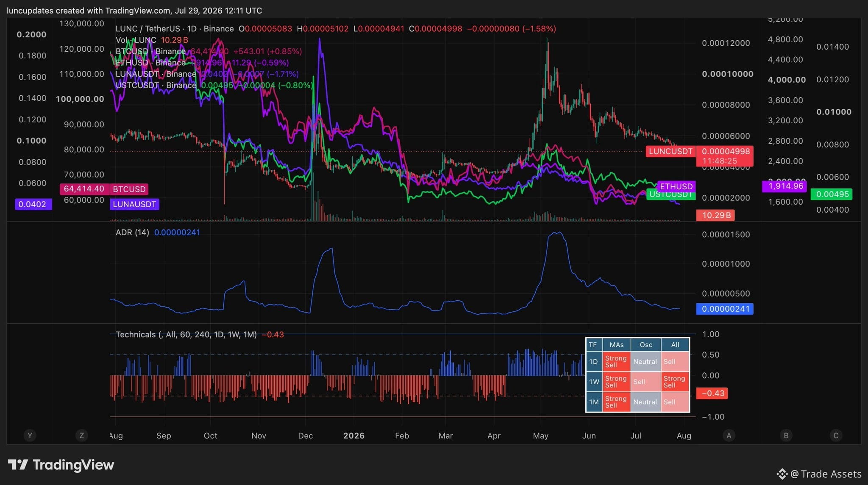Screen dimensions: 868x485
Task: Click the MAs column header
Action: (x=617, y=345)
